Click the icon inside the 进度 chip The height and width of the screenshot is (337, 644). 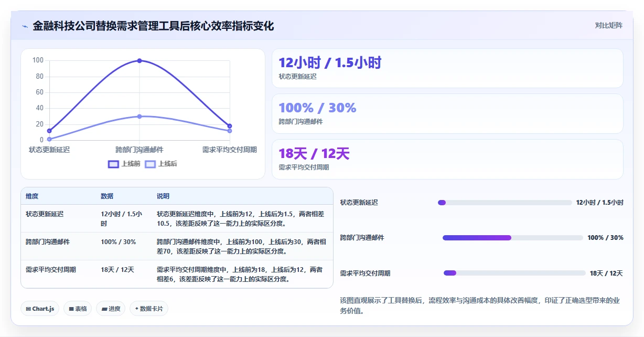point(104,309)
